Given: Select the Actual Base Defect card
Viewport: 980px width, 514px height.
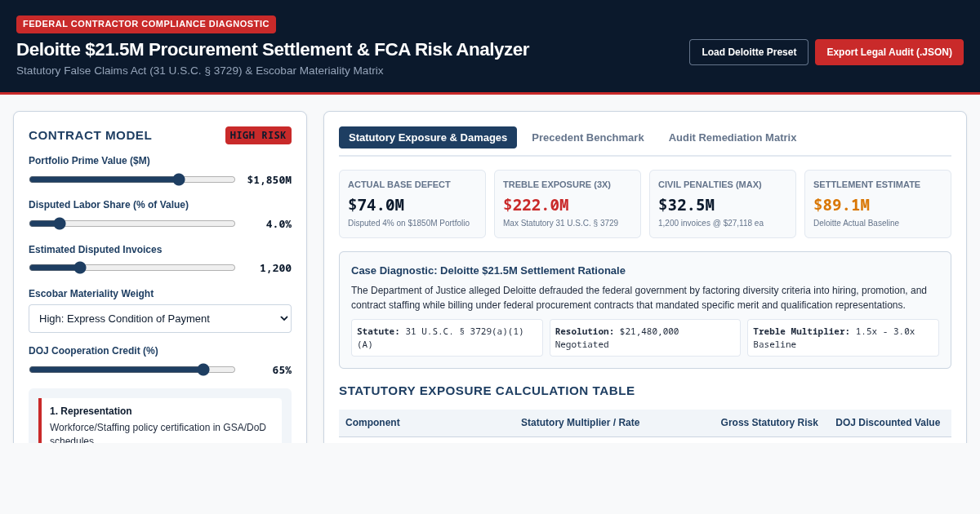Looking at the screenshot, I should click(412, 204).
